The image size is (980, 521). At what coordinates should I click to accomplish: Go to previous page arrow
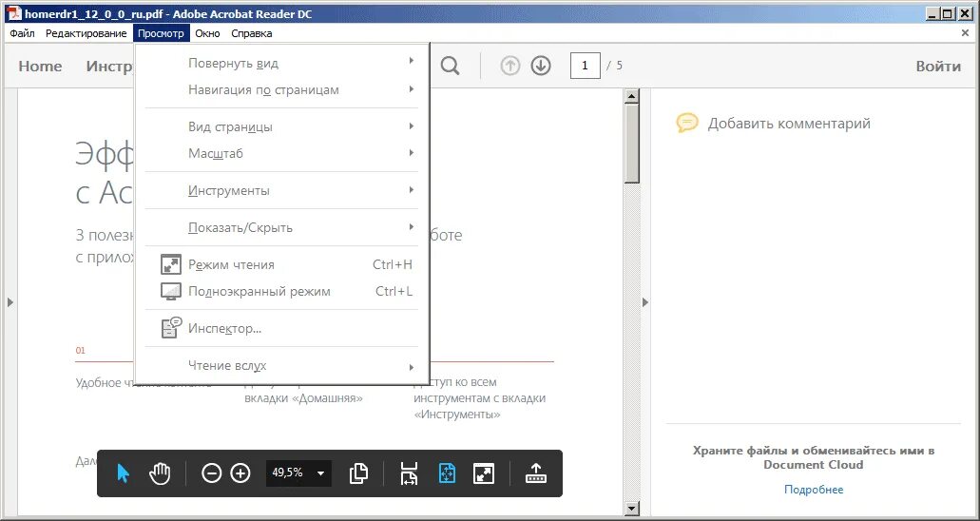(510, 66)
